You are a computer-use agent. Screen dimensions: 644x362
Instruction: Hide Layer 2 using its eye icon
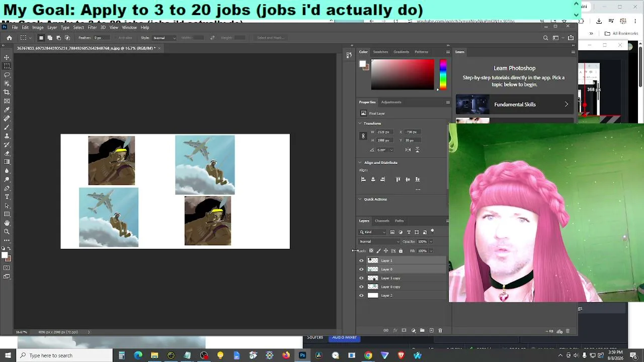[361, 296]
